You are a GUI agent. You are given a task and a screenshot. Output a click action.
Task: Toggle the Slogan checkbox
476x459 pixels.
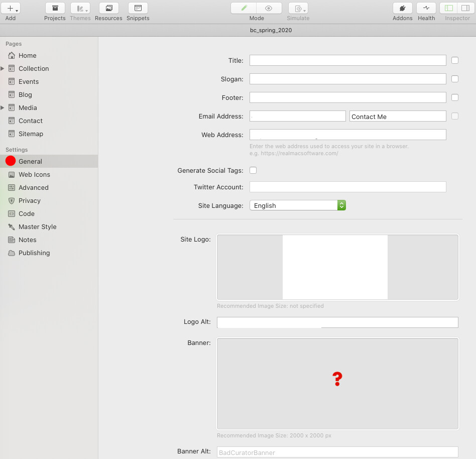click(x=455, y=79)
